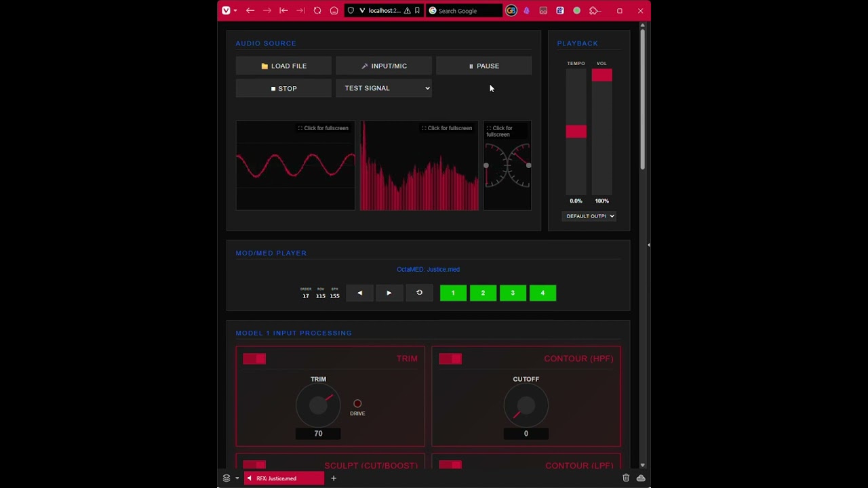This screenshot has height=488, width=868.
Task: Expand the tab stack dropdown arrow
Action: (237, 478)
